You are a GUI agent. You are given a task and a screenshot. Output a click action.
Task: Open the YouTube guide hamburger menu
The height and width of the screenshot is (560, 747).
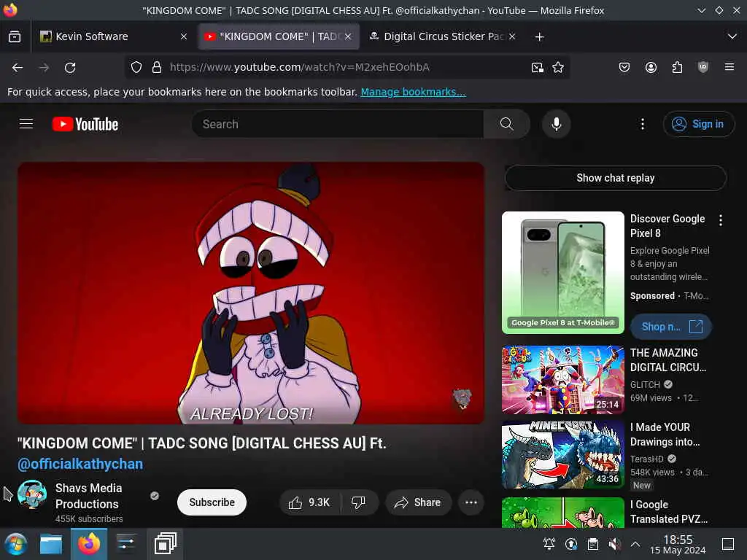tap(26, 124)
